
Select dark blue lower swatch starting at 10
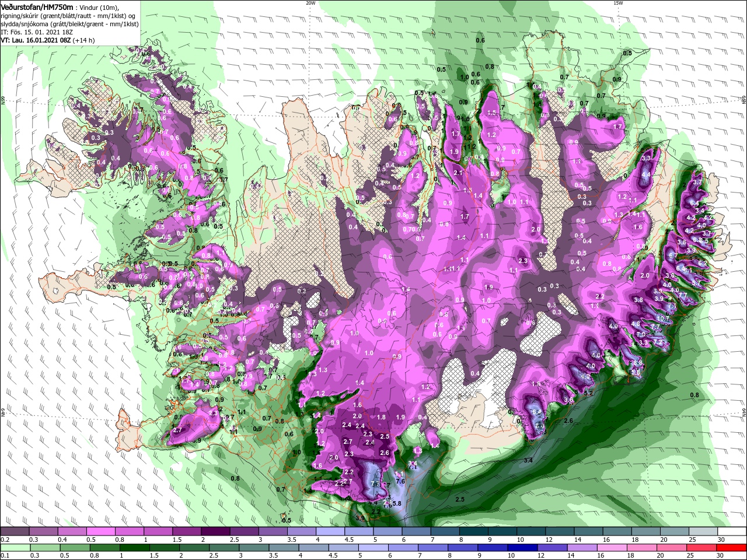523,548
